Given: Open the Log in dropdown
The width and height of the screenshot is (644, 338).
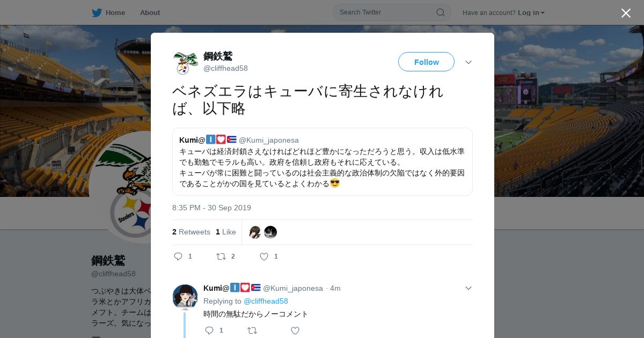Looking at the screenshot, I should (531, 12).
